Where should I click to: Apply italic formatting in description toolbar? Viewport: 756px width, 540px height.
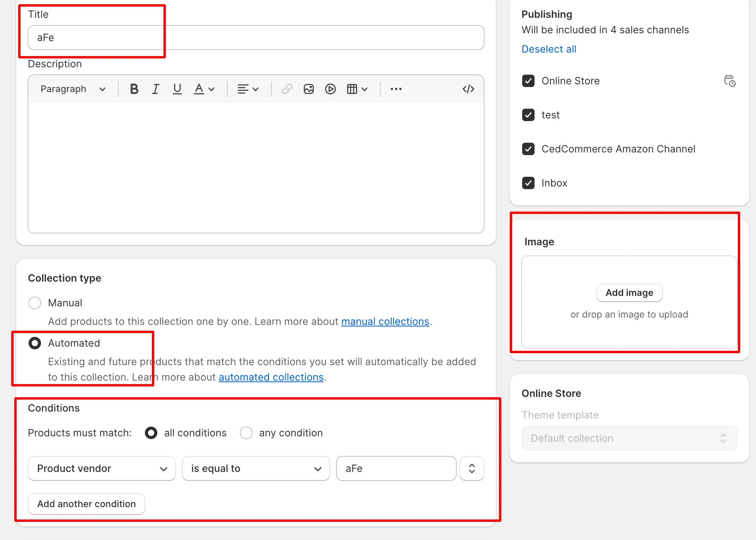pos(155,89)
